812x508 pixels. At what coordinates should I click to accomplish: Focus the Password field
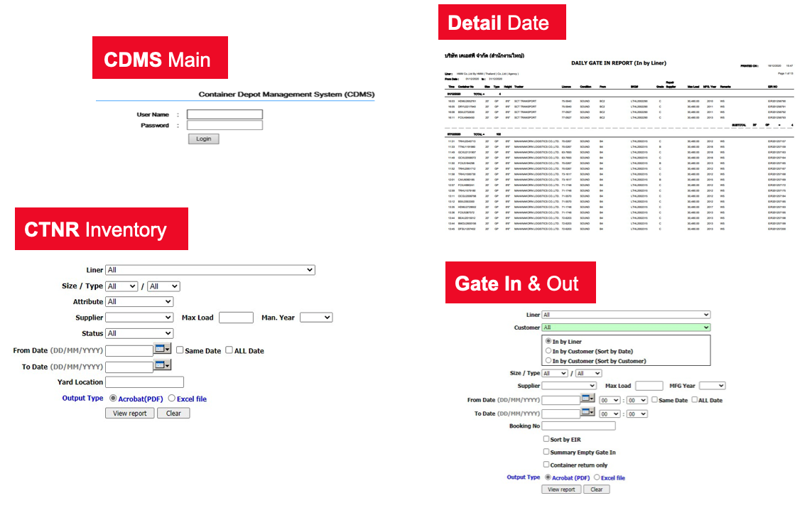point(224,125)
